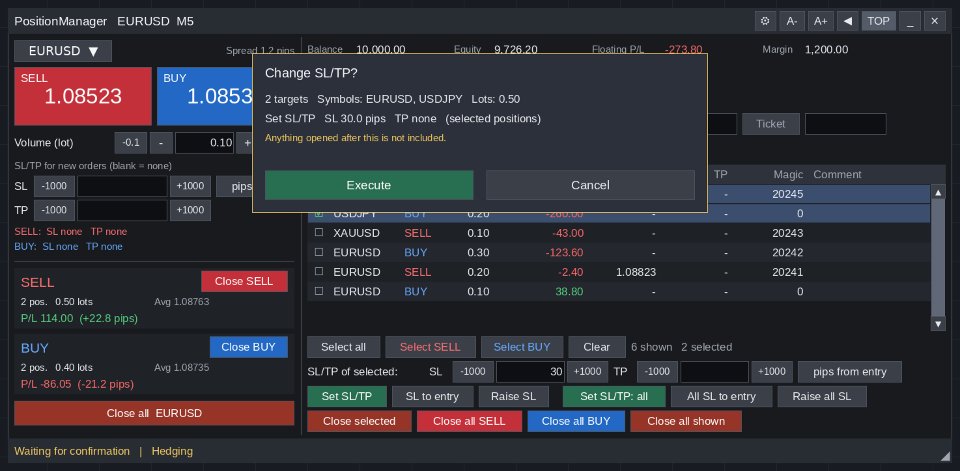Decrease font size with A- button
Image resolution: width=960 pixels, height=471 pixels.
[x=792, y=21]
